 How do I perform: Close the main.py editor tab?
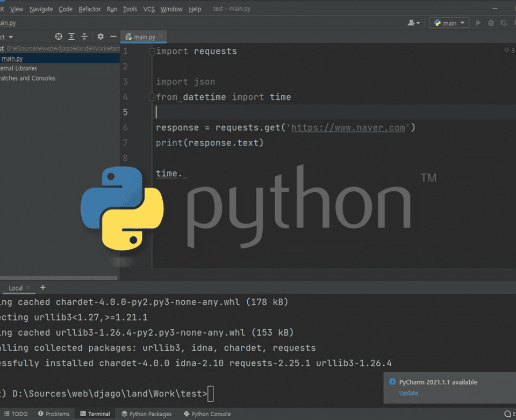(x=161, y=37)
